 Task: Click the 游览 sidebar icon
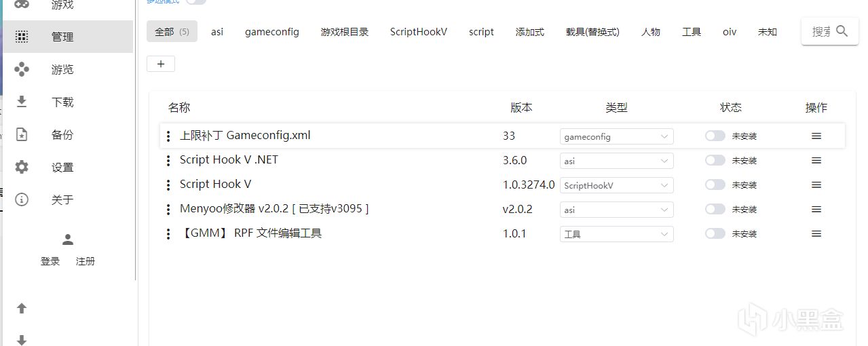click(22, 69)
